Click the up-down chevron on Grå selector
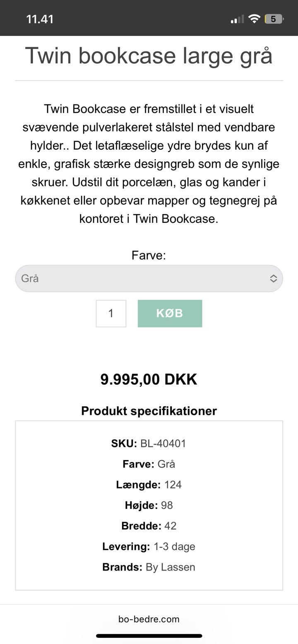This screenshot has width=298, height=644. coord(273,279)
